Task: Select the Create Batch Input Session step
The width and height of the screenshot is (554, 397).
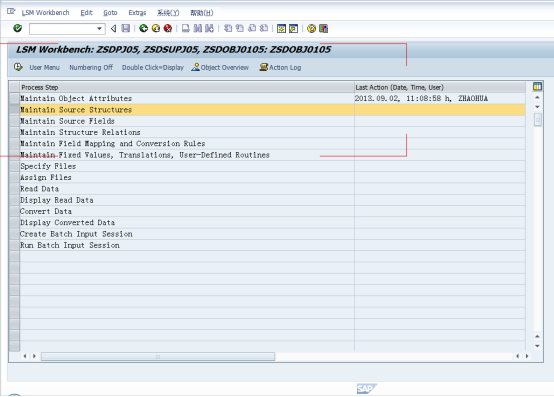Action: [x=187, y=234]
